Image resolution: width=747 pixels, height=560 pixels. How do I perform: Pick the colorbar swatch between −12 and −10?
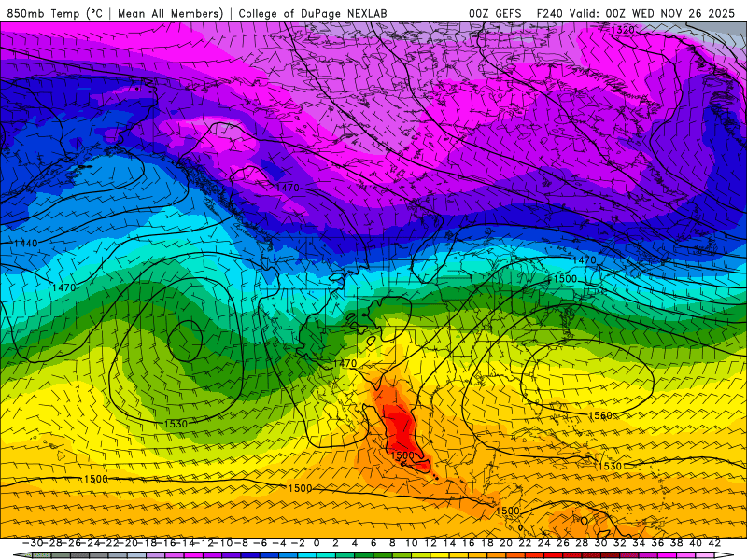point(213,555)
